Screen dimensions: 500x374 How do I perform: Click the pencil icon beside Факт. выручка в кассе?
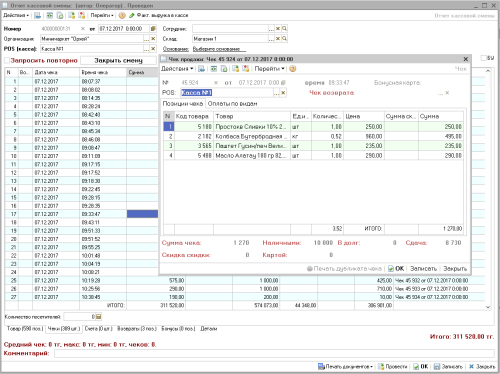tap(131, 15)
